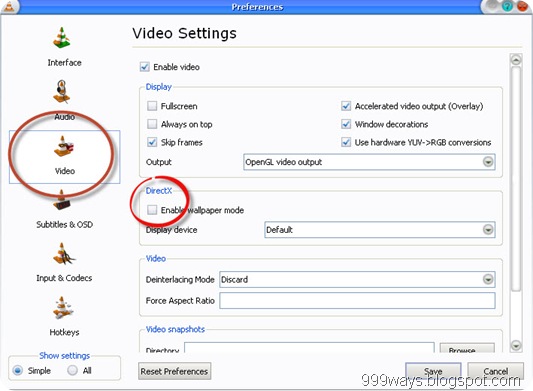Enable wallpaper mode checkbox
Viewport: 533px width, 391px height.
[152, 210]
